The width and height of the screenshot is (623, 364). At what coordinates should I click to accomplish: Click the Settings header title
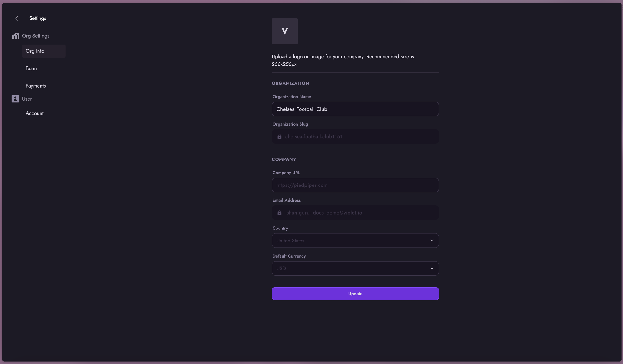pos(38,18)
